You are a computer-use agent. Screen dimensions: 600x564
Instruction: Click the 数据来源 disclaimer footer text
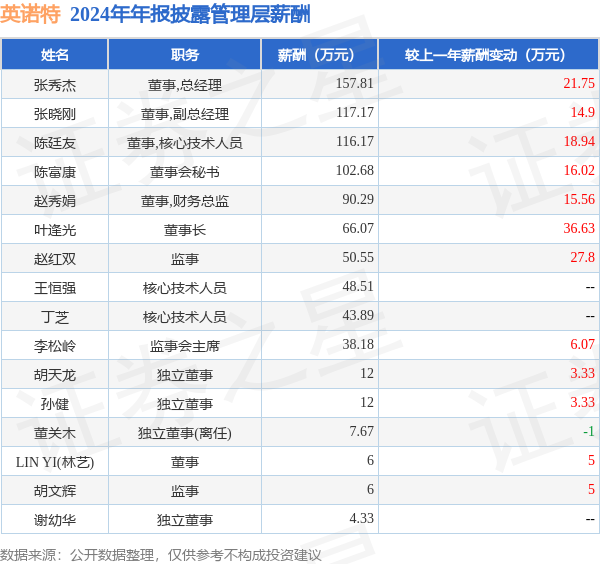point(161,555)
